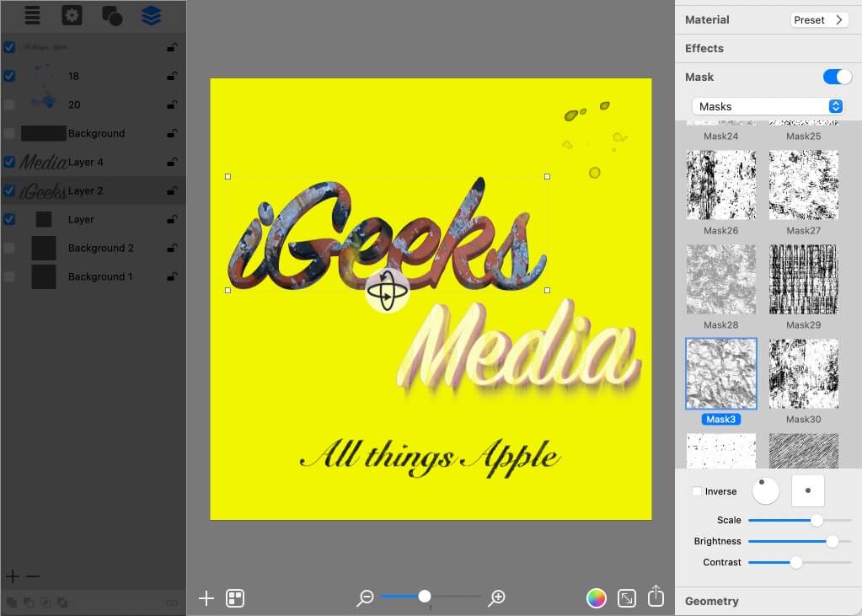Click the bottom-right selection handle of iGeeks text
The image size is (862, 616).
click(547, 290)
